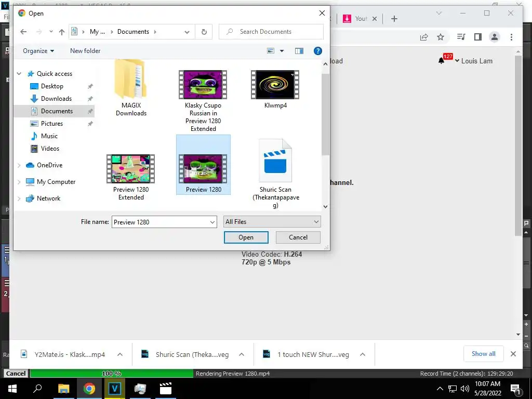Select Klasky Csupo Russian video file
The height and width of the screenshot is (399, 532).
(x=203, y=101)
